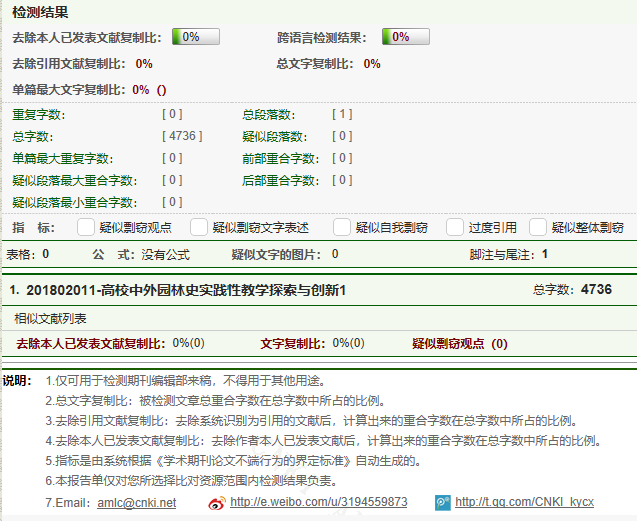Screen dimensions: 637x521
Task: Visit the t.qq.com/CNKI_kycx link
Action: [524, 502]
